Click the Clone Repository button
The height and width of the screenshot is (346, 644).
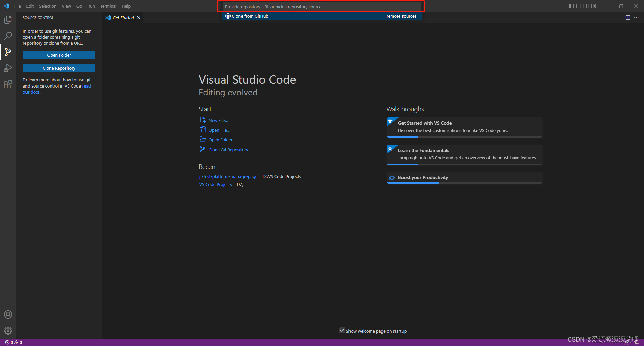coord(59,68)
